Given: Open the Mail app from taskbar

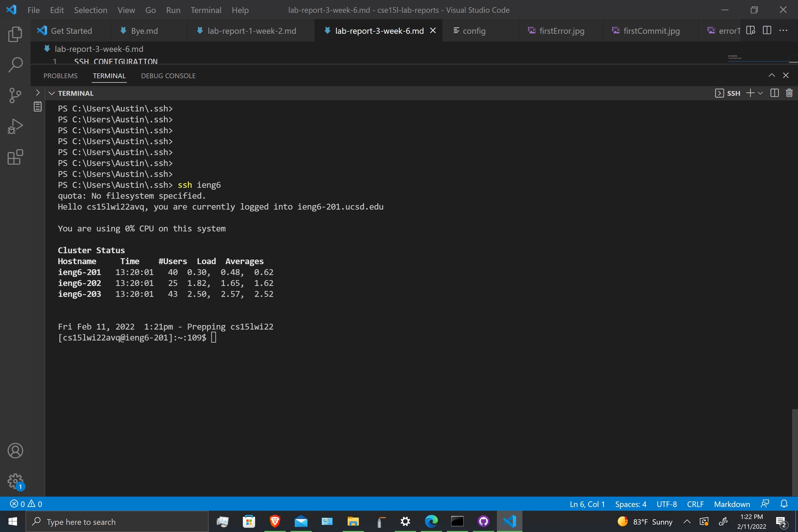Looking at the screenshot, I should [301, 521].
